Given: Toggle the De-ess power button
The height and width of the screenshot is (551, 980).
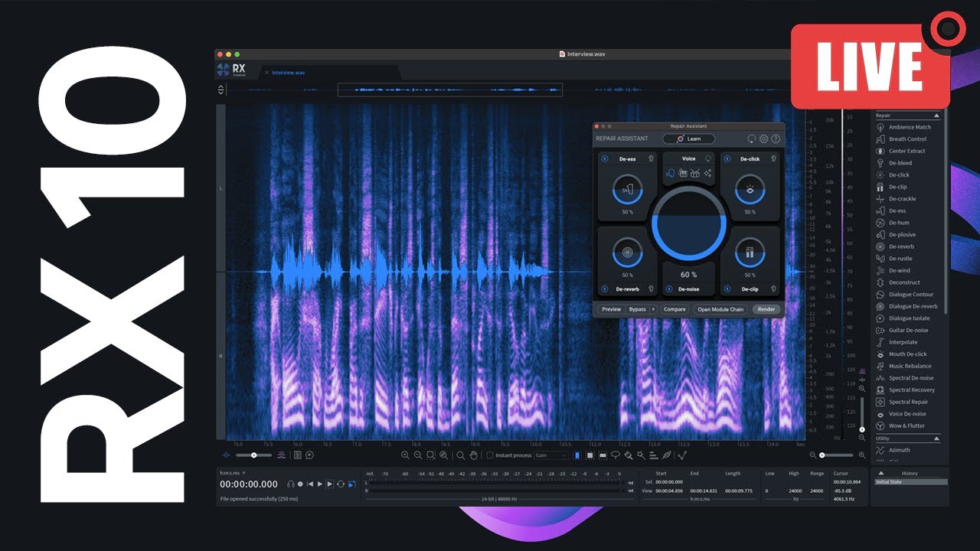Looking at the screenshot, I should click(x=605, y=158).
